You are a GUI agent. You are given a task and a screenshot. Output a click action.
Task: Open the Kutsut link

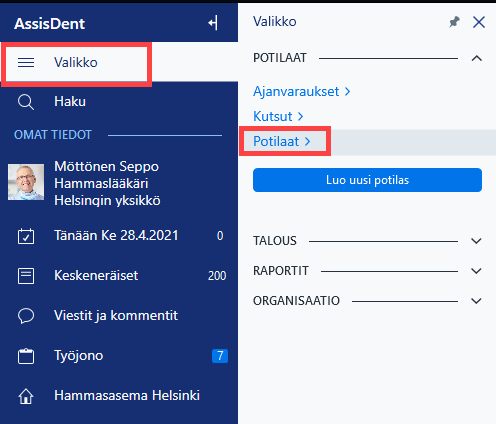tap(278, 116)
